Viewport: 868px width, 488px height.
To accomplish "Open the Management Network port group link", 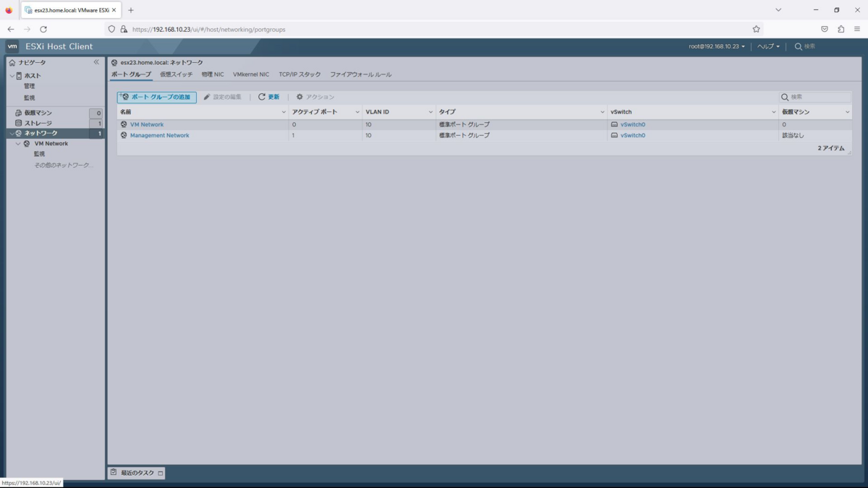I will tap(160, 135).
